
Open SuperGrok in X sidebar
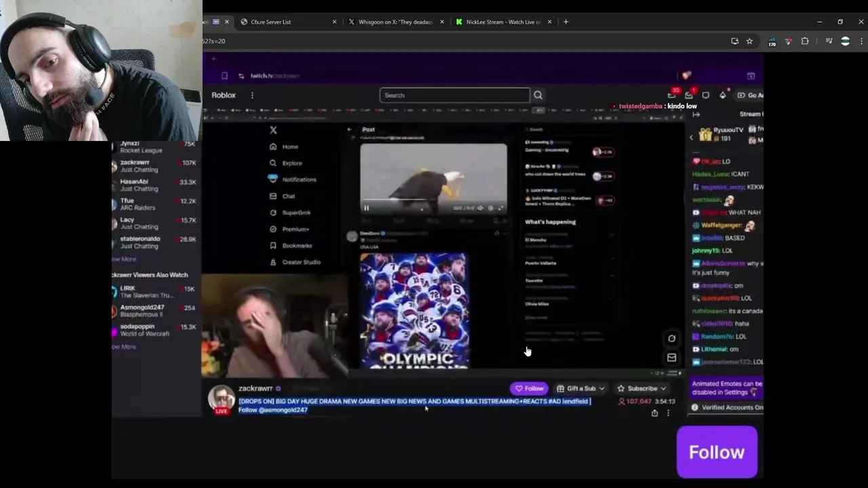tap(290, 213)
